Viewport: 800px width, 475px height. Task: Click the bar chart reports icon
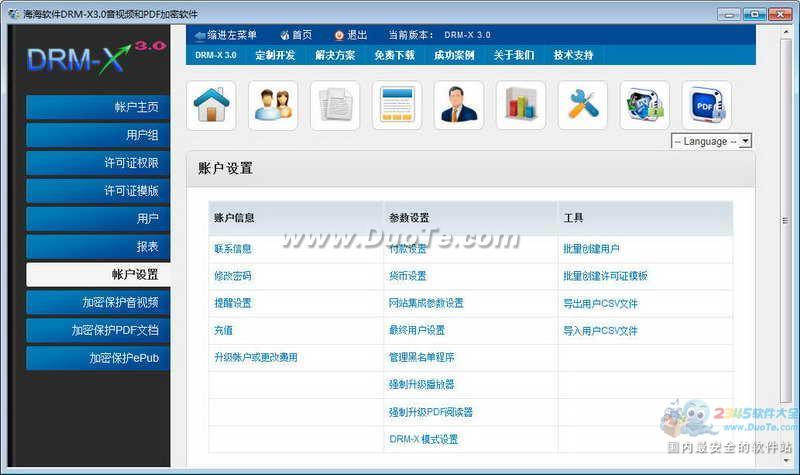(x=520, y=105)
